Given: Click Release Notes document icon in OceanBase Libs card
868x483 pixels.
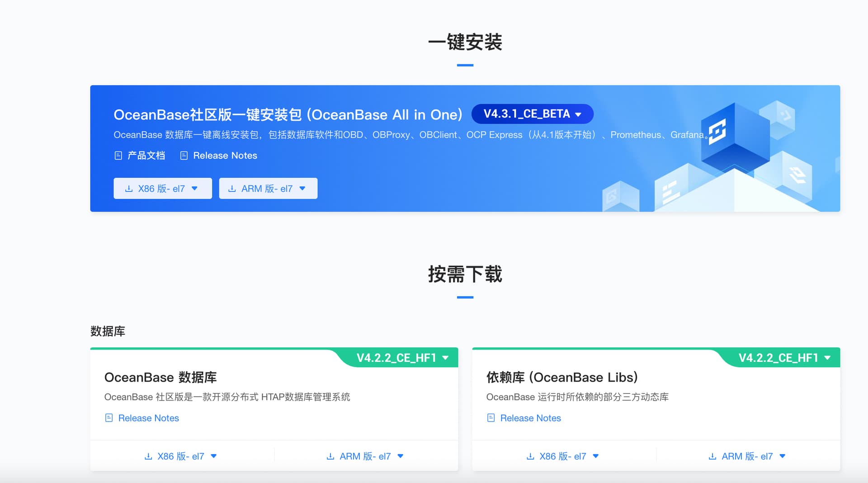Looking at the screenshot, I should tap(491, 418).
